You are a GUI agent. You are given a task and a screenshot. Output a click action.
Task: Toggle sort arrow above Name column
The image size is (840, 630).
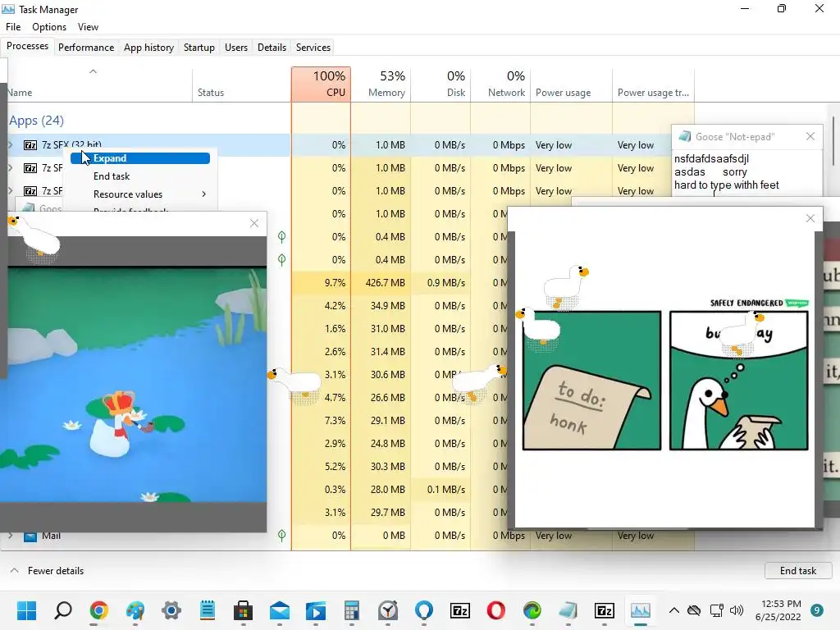coord(93,71)
